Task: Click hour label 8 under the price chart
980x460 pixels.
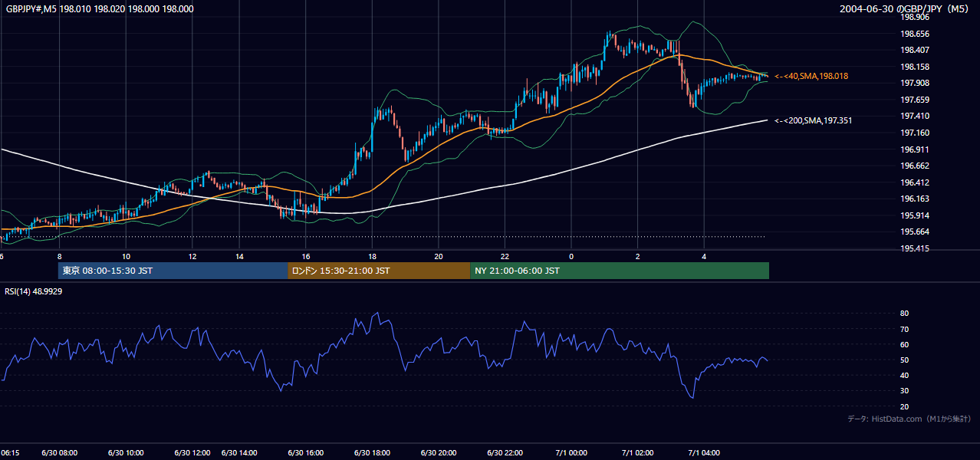Action: tap(59, 256)
